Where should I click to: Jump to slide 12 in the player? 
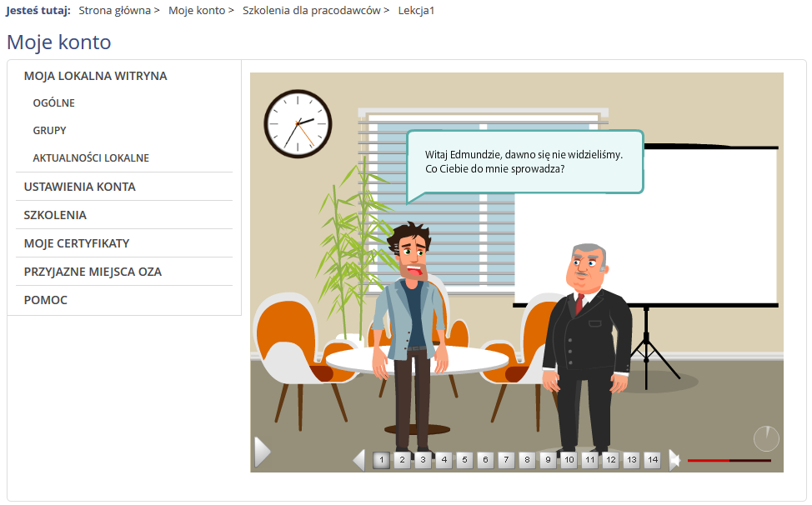pyautogui.click(x=611, y=460)
